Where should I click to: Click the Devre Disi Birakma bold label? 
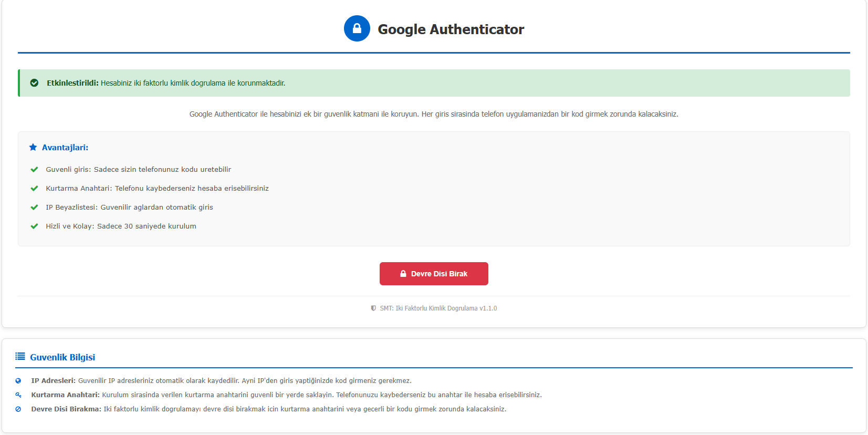pyautogui.click(x=66, y=409)
